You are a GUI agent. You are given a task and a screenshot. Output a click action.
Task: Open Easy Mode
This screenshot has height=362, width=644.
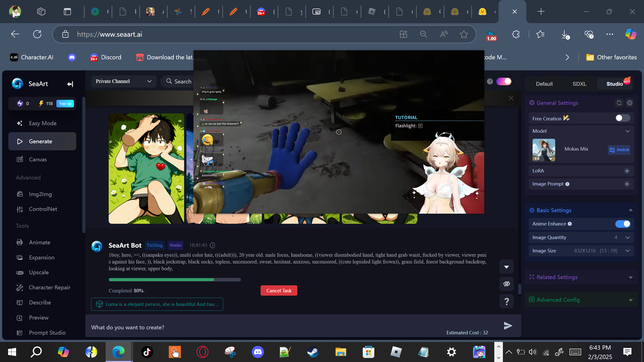[x=42, y=123]
